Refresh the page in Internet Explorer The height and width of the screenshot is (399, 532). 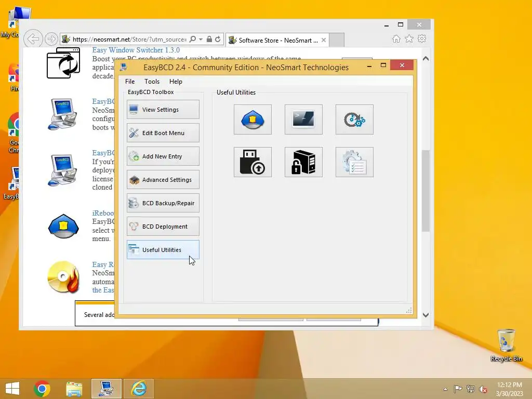click(x=218, y=39)
